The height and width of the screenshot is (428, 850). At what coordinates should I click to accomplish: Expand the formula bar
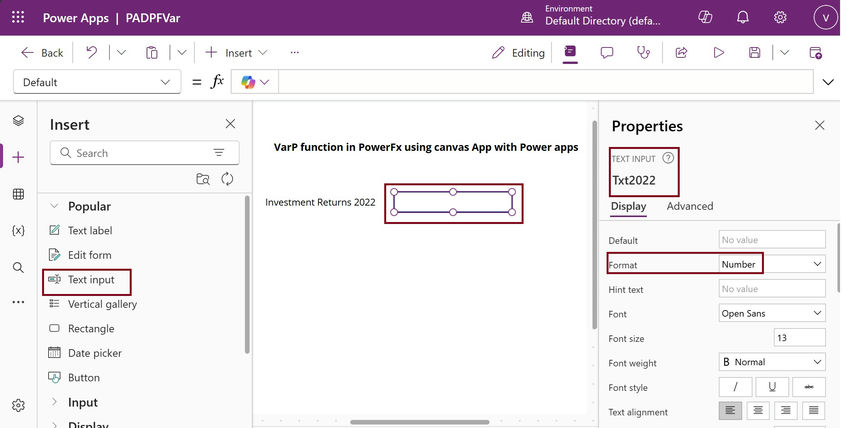click(828, 82)
